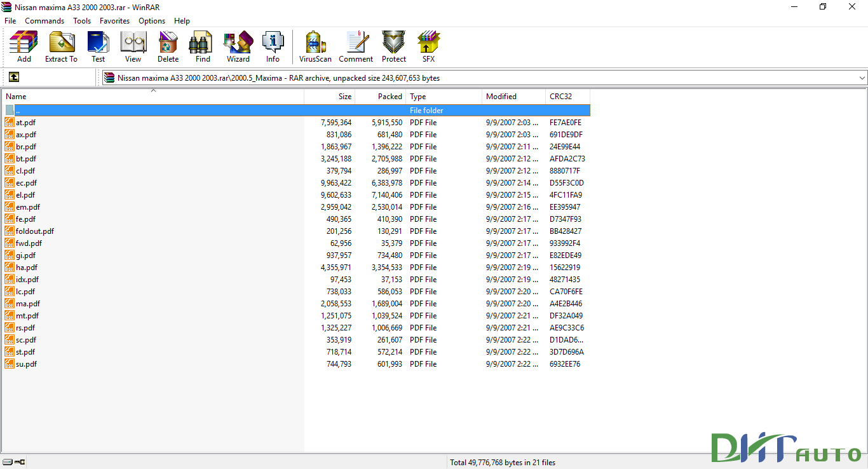The image size is (868, 469).
Task: Sort by the CRC32 column header
Action: [568, 97]
